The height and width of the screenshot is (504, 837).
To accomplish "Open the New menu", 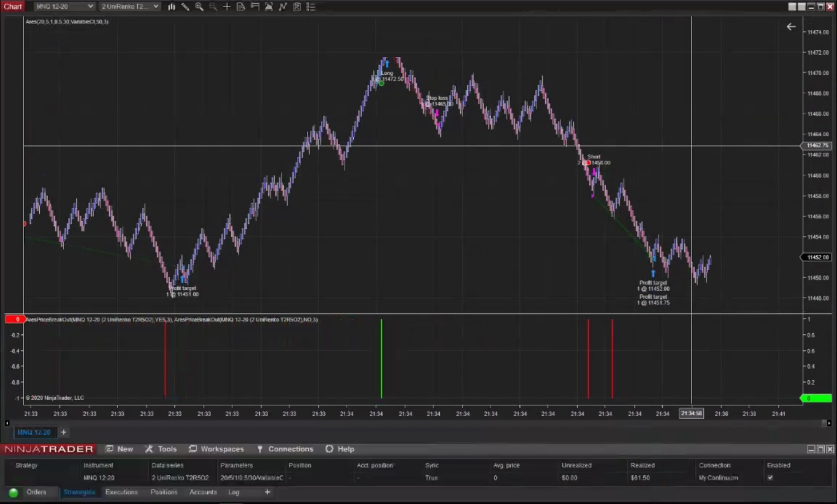I will pos(119,449).
